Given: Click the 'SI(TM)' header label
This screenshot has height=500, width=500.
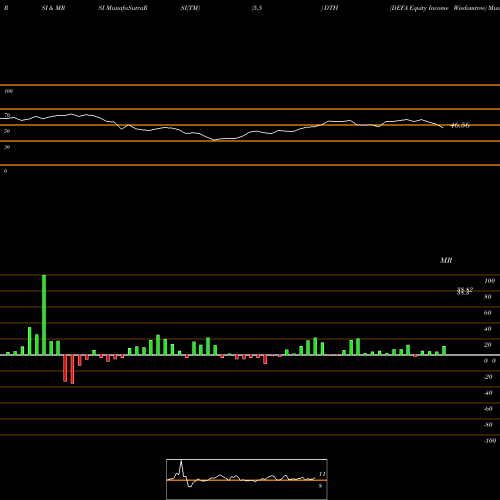Looking at the screenshot, I should pos(190,8).
